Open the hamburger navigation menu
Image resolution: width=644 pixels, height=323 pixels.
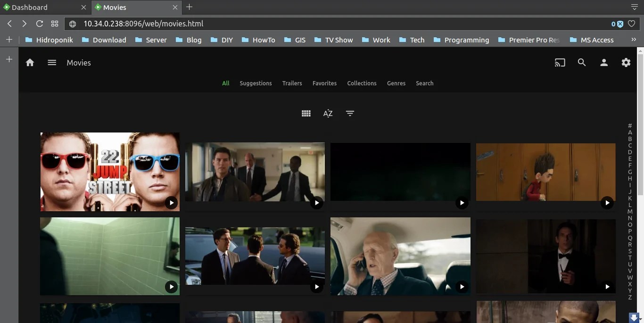click(52, 63)
